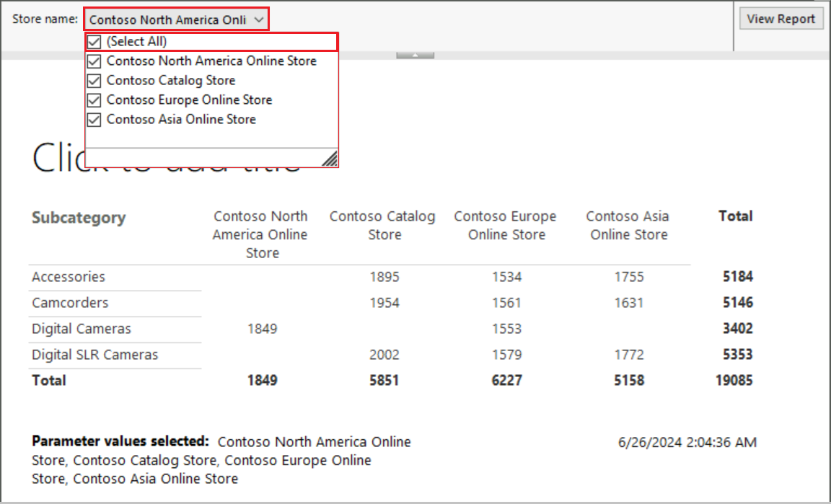Uncheck Contoso Catalog Store option
This screenshot has width=831, height=504.
(x=93, y=80)
